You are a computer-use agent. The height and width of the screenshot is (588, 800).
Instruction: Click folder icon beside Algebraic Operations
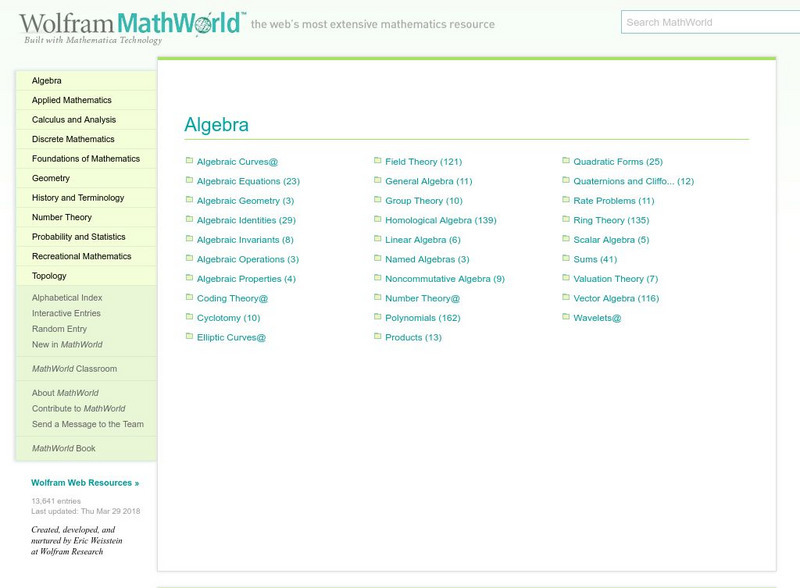pos(189,258)
